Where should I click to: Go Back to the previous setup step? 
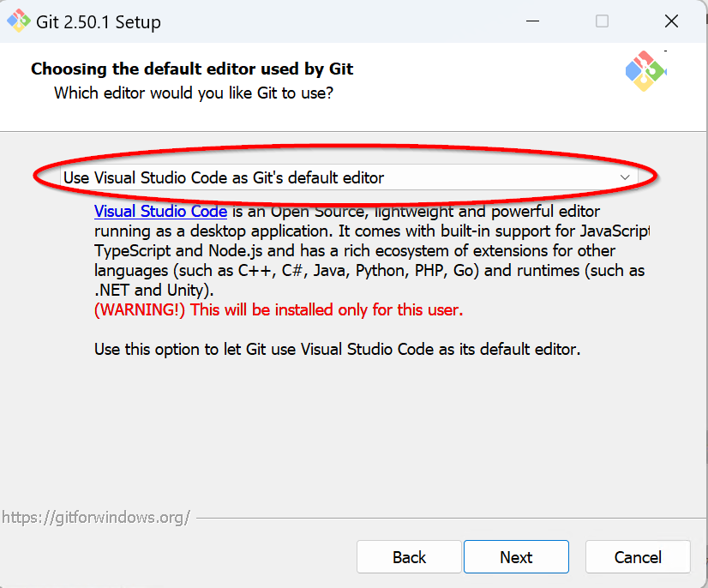click(409, 556)
